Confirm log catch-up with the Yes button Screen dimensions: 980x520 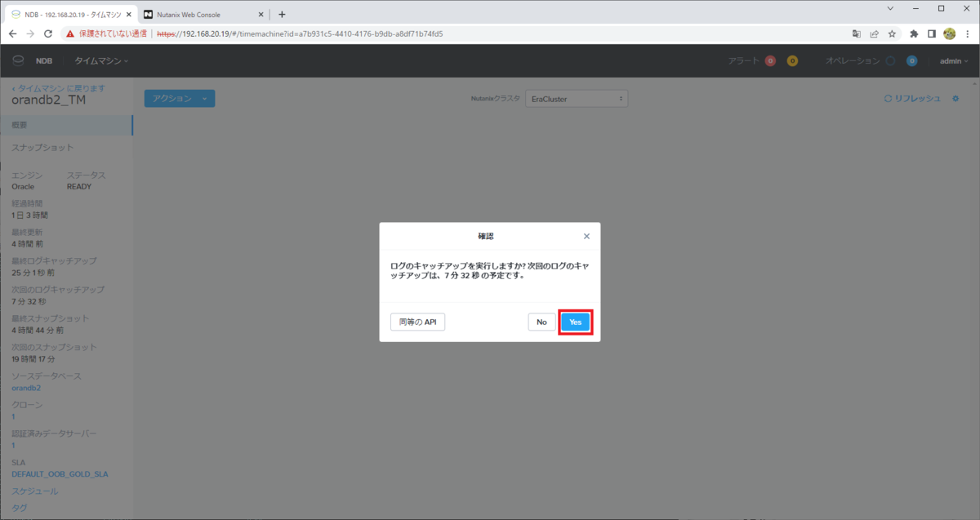coord(575,322)
